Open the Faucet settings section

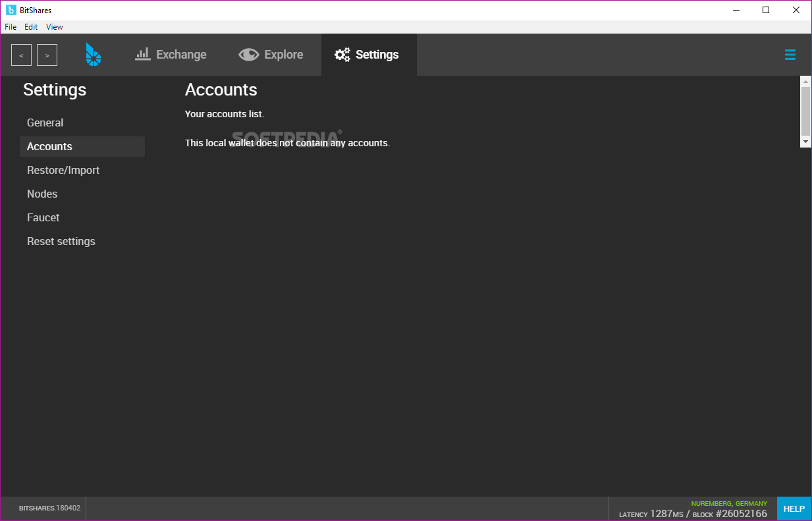click(x=82, y=217)
